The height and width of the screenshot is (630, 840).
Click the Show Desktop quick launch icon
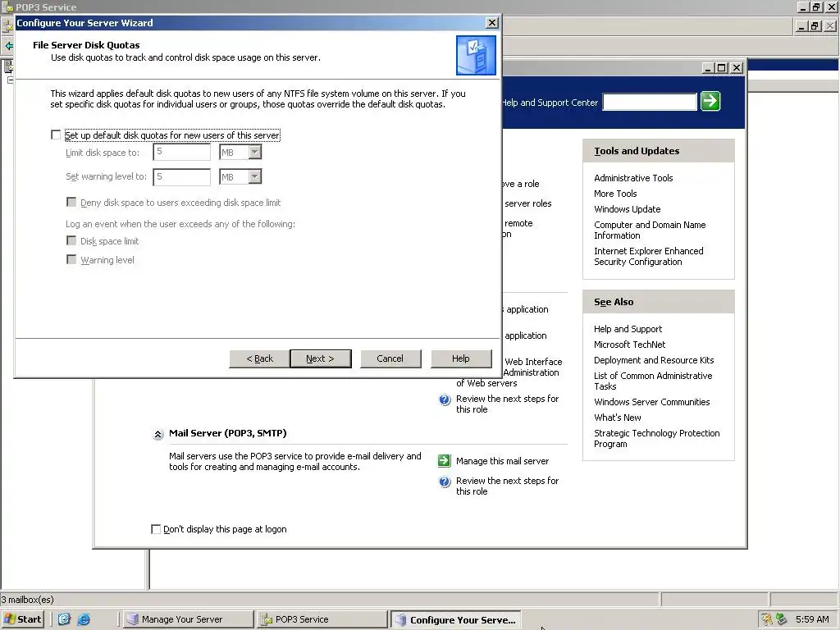point(64,619)
